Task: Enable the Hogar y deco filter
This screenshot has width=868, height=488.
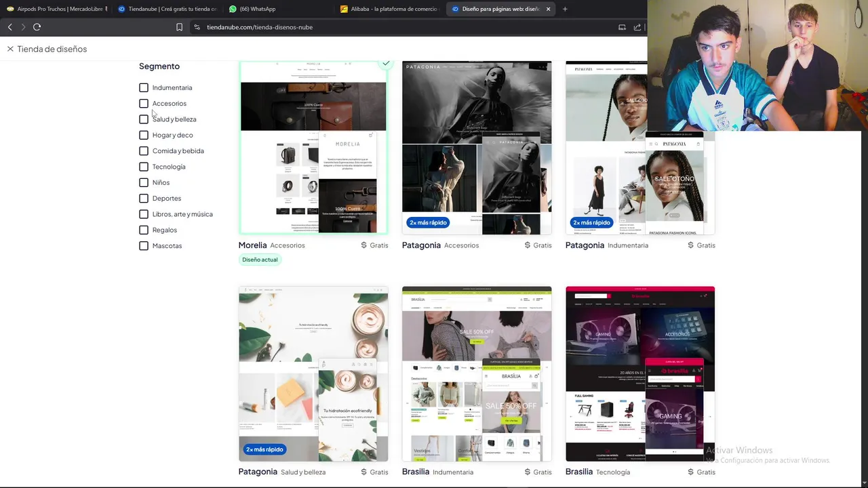Action: click(144, 135)
